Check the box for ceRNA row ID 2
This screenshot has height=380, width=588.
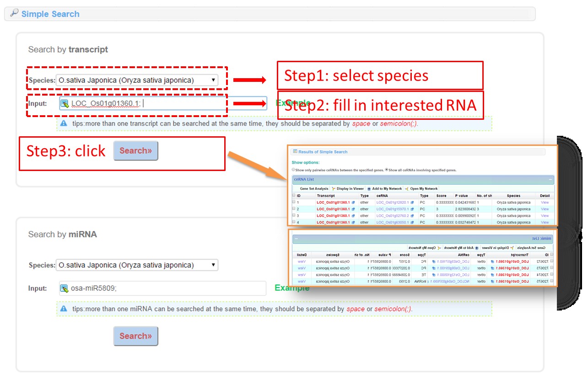point(294,209)
